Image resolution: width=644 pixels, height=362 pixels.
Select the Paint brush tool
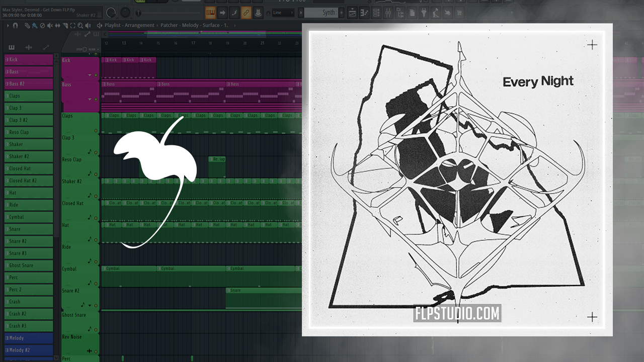pos(34,26)
